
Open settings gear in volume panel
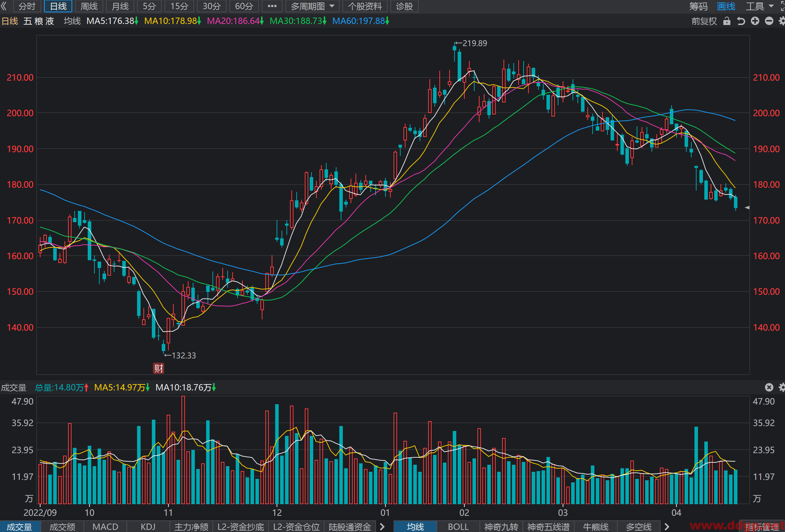point(782,388)
